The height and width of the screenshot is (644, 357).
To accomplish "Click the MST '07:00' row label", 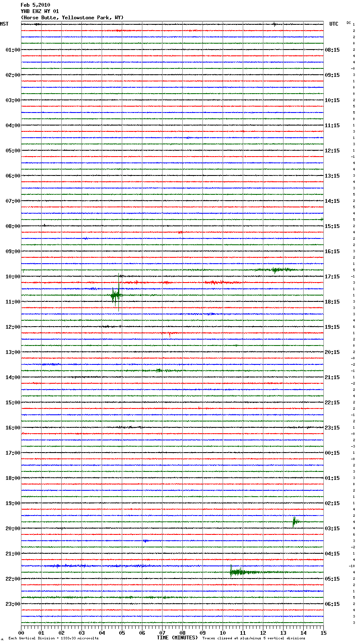I will (x=13, y=201).
